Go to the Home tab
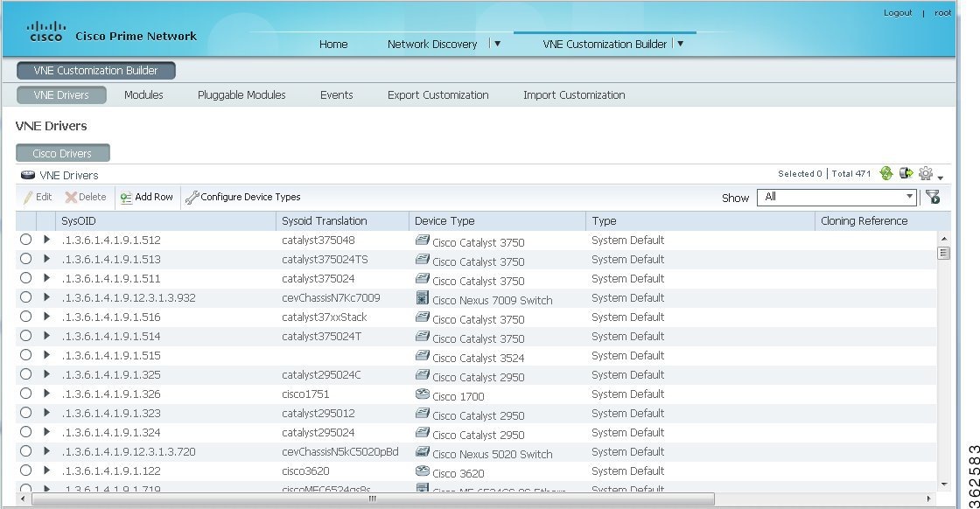The image size is (980, 509). coord(333,45)
